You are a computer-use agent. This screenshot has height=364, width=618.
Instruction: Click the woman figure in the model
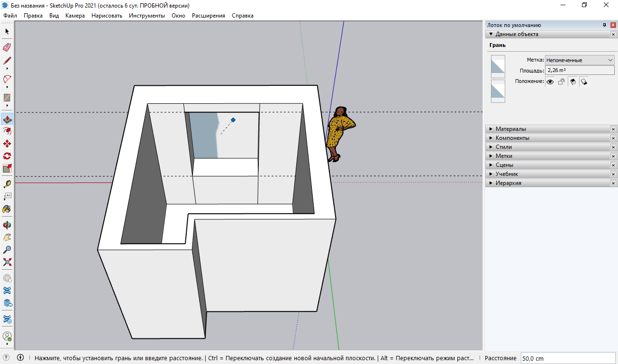click(340, 134)
